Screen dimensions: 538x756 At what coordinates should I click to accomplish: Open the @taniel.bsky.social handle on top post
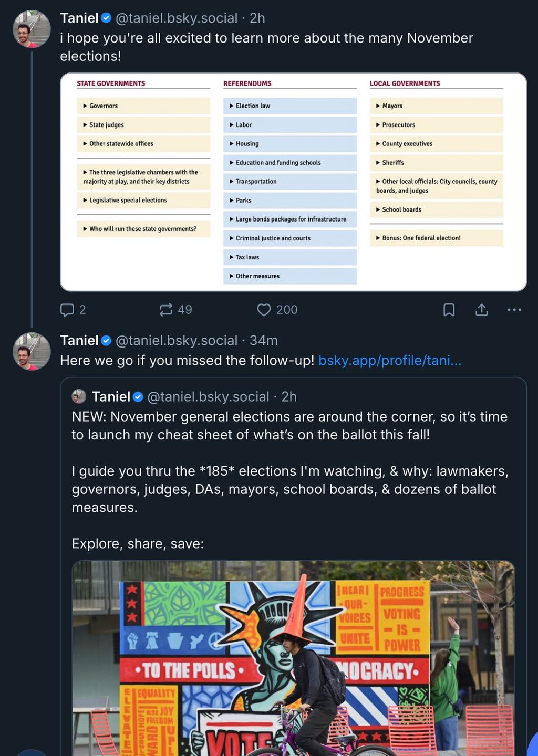coord(176,18)
